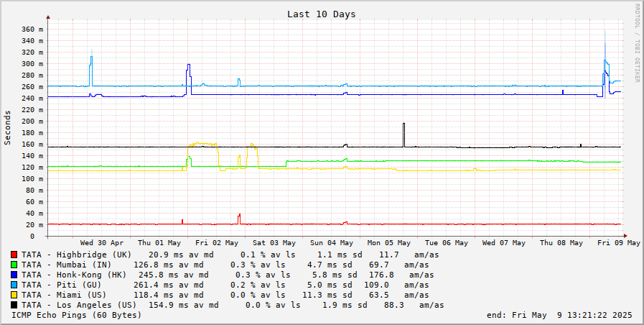Click the '118.4 ms av md' value
Viewport: 644px width, 325px height.
[169, 295]
